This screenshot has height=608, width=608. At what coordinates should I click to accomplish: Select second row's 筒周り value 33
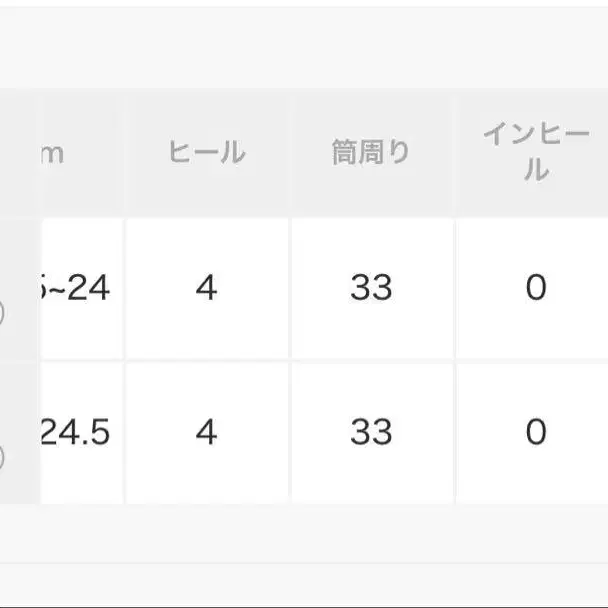371,432
